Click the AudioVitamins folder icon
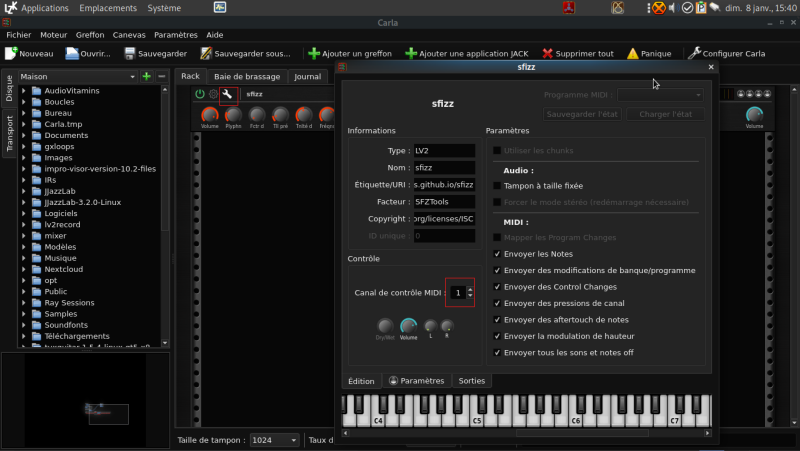Screen dimensions: 800x451 click(37, 91)
